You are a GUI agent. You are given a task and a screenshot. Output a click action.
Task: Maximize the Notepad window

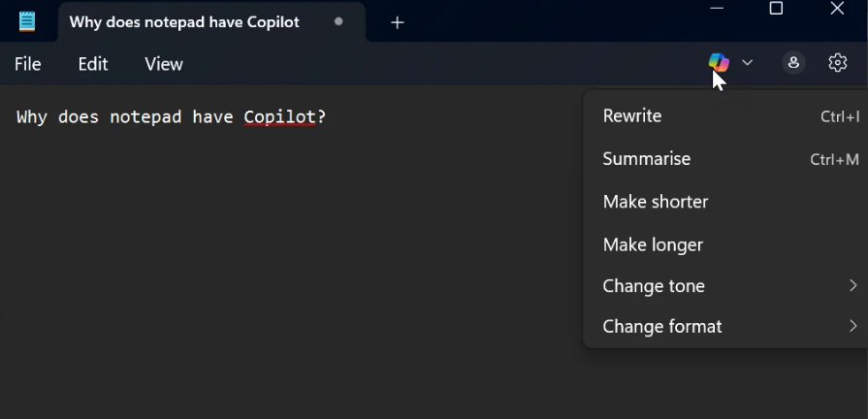point(776,9)
